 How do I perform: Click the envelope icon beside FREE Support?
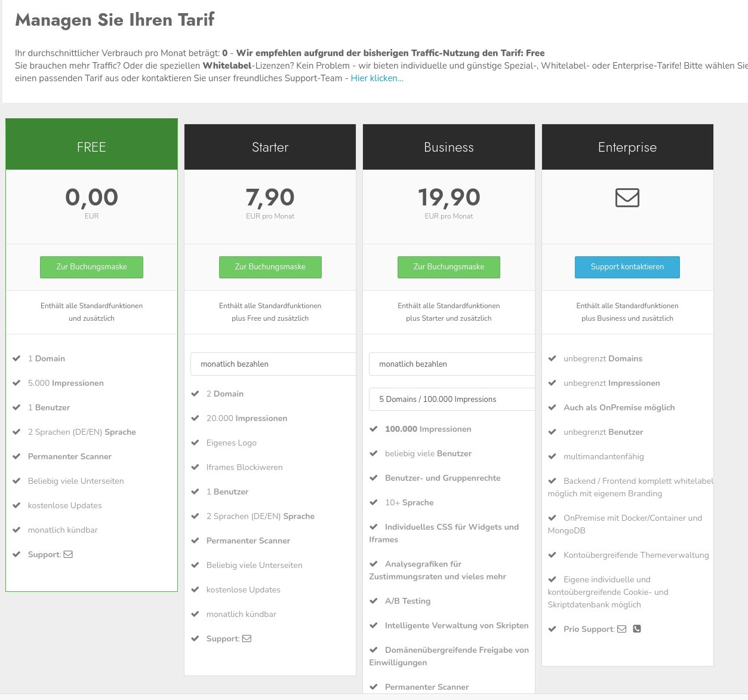tap(68, 554)
